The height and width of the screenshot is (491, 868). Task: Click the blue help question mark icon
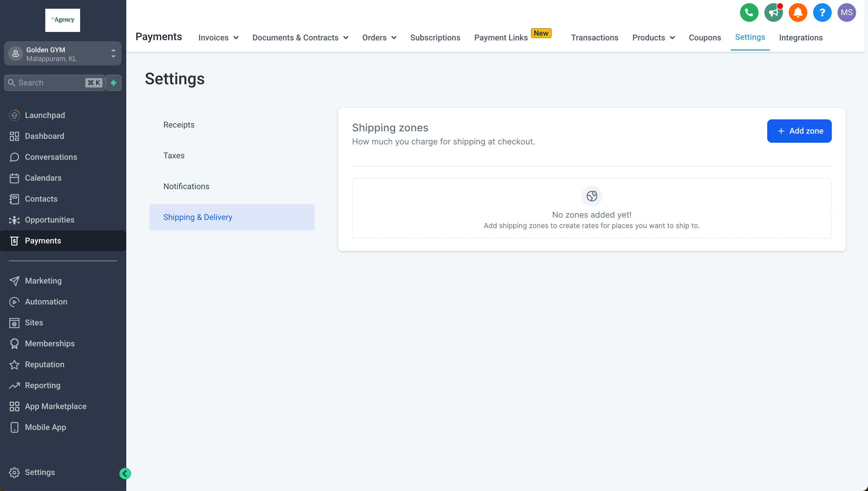pyautogui.click(x=822, y=12)
